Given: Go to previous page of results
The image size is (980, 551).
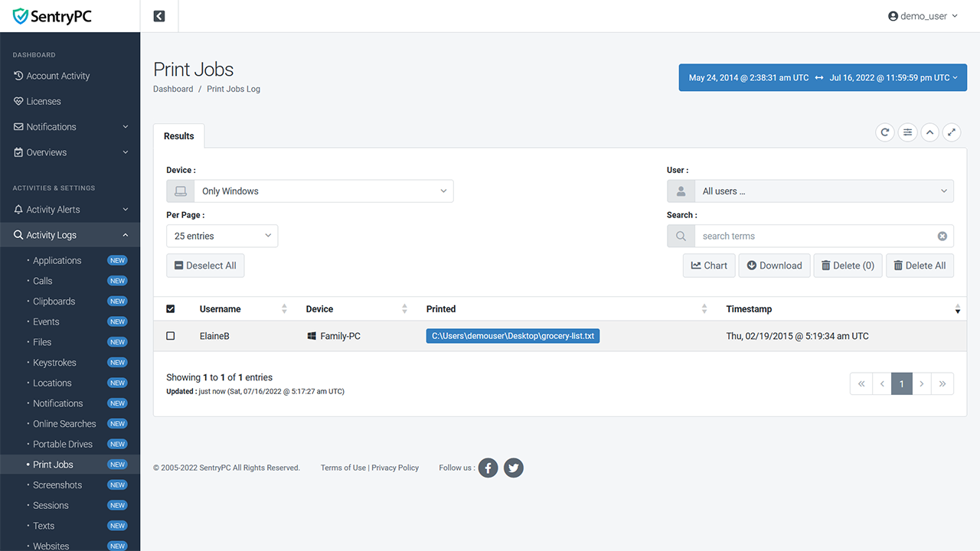Looking at the screenshot, I should (x=881, y=384).
